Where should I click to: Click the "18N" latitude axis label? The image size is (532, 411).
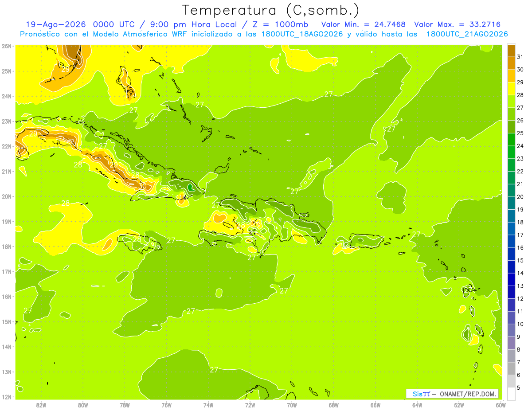(x=6, y=247)
